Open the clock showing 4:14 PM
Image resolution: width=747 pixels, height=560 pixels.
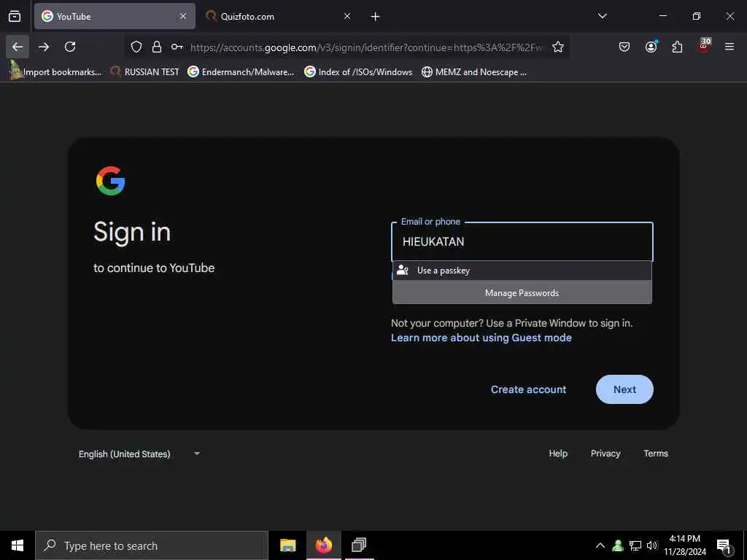point(685,545)
